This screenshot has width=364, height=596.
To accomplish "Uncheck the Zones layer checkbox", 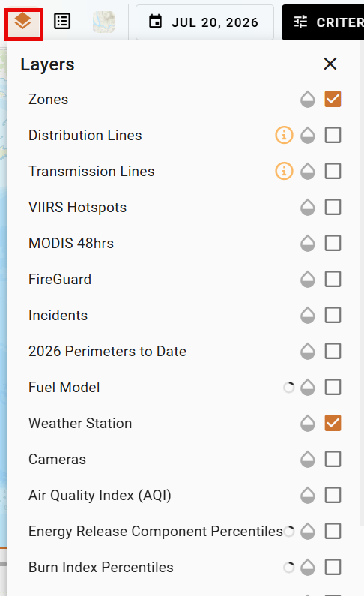I will click(333, 99).
